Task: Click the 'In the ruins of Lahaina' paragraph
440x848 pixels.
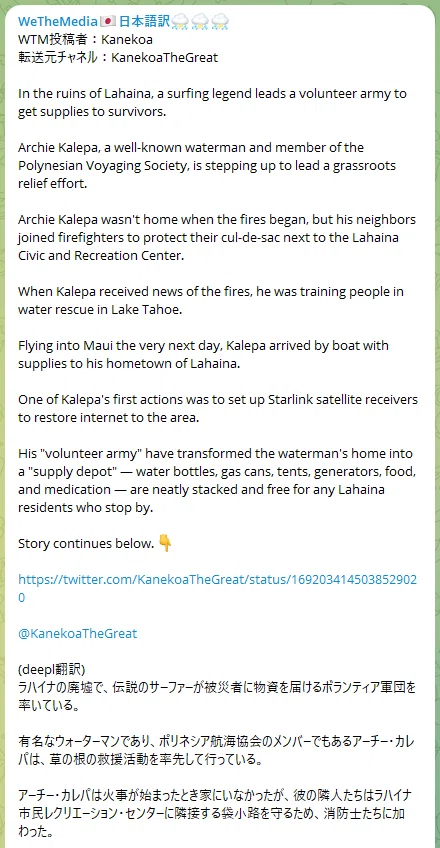Action: 212,102
